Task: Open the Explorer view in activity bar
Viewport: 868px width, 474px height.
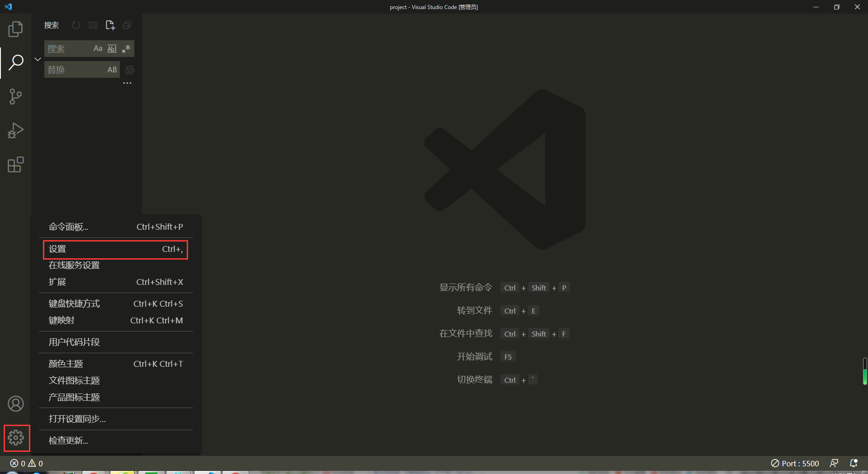Action: 15,29
